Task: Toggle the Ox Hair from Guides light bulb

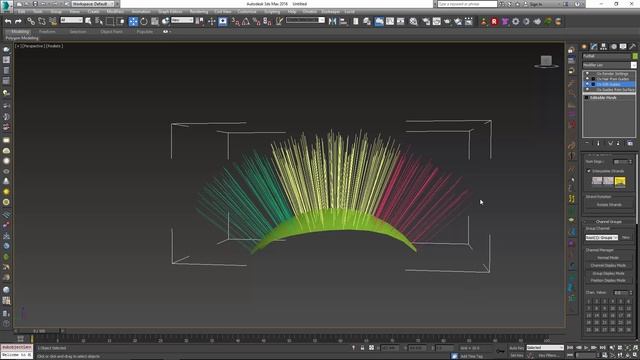Action: [x=587, y=79]
